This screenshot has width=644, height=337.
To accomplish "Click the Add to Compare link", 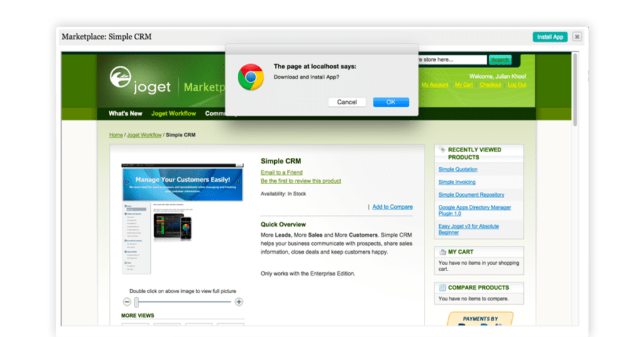I will [392, 207].
